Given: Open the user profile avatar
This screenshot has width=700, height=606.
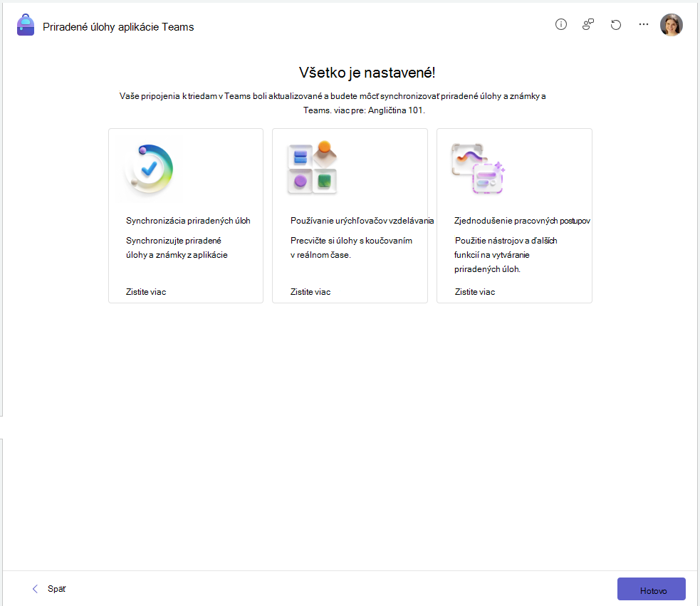Looking at the screenshot, I should coord(671,24).
